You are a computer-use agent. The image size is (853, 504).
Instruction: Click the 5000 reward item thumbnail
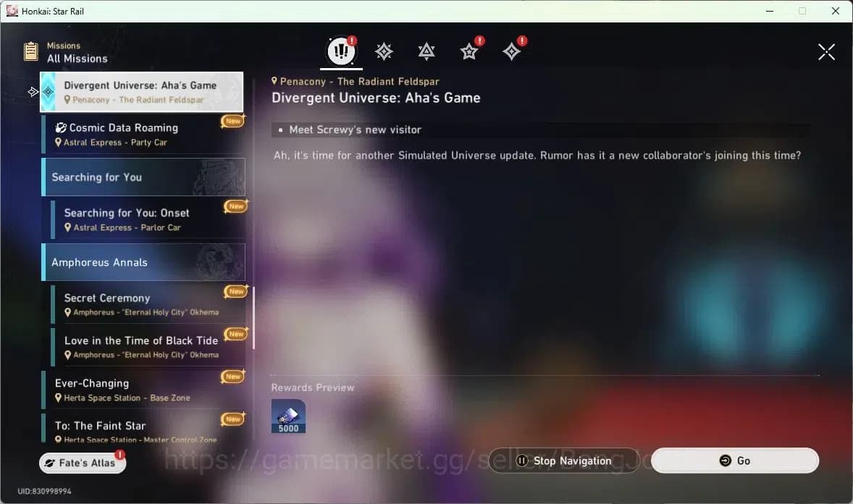click(x=288, y=416)
